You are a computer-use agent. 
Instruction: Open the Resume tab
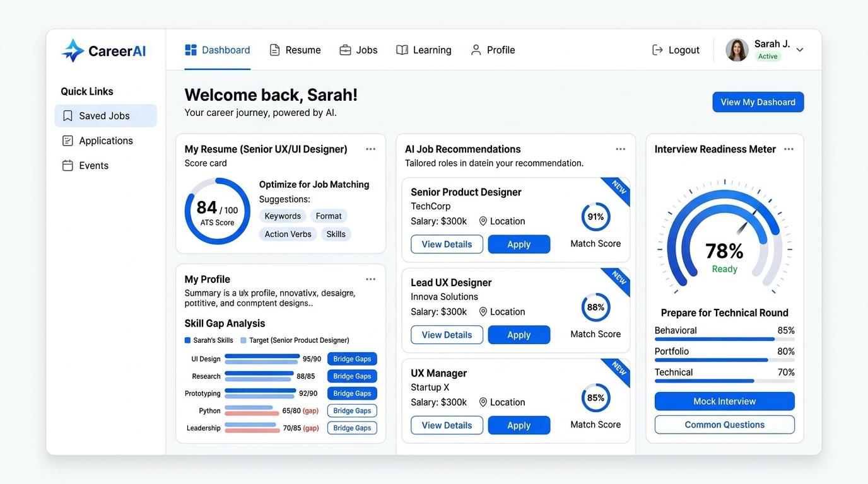coord(295,50)
